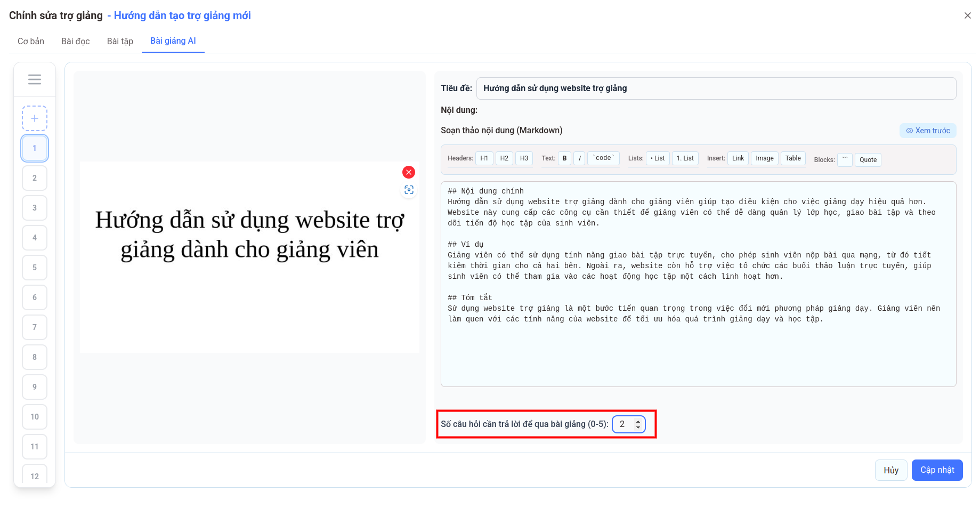
Task: Click the image focus/crop icon on the slide
Action: click(408, 190)
